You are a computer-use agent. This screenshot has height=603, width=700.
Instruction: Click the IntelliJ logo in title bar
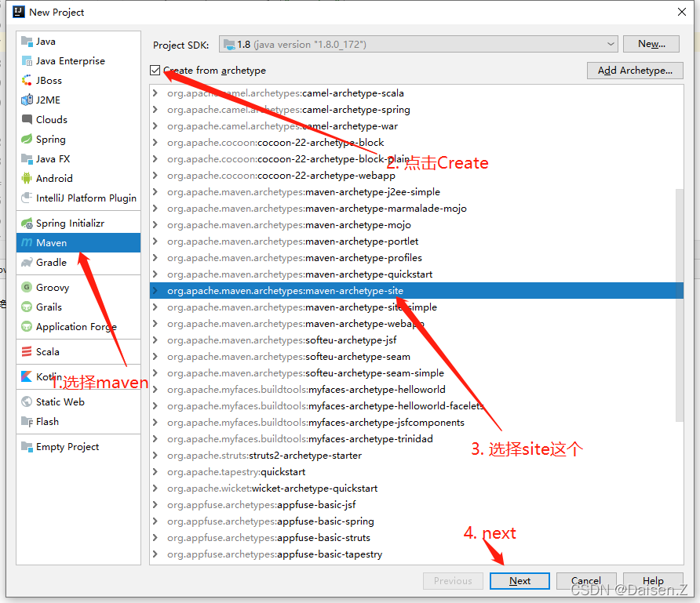19,12
